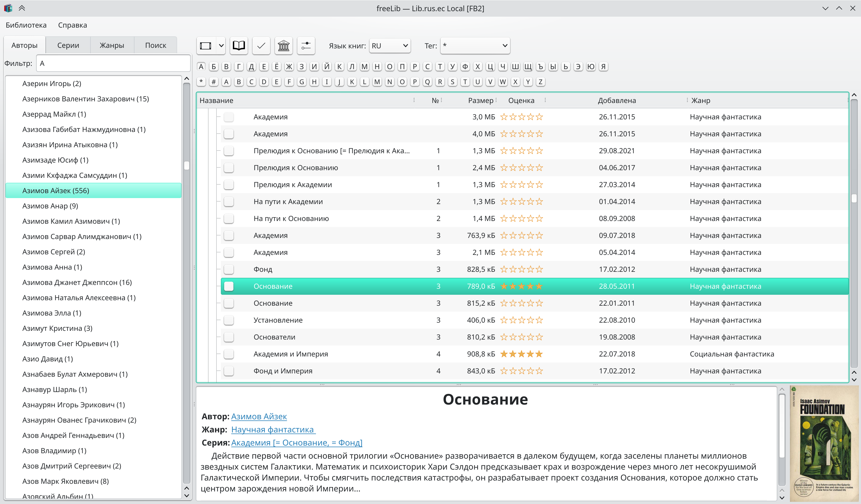Click the 'Азимов Айзек' author link
This screenshot has height=504, width=861.
pos(259,417)
